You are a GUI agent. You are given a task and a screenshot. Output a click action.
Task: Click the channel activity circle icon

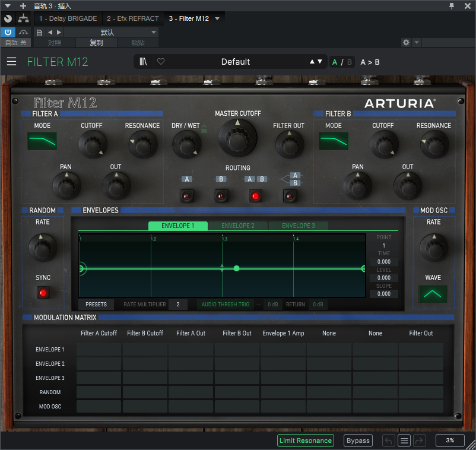coord(8,18)
